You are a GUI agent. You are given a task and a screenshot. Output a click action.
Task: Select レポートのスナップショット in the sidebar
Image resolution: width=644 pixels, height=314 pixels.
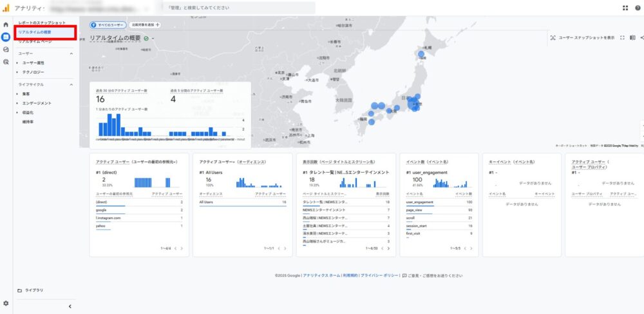click(x=42, y=23)
